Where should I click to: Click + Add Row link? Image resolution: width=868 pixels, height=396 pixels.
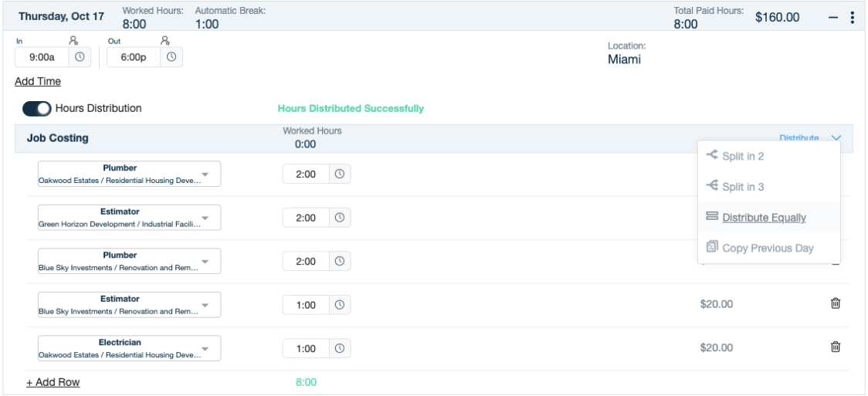[53, 382]
